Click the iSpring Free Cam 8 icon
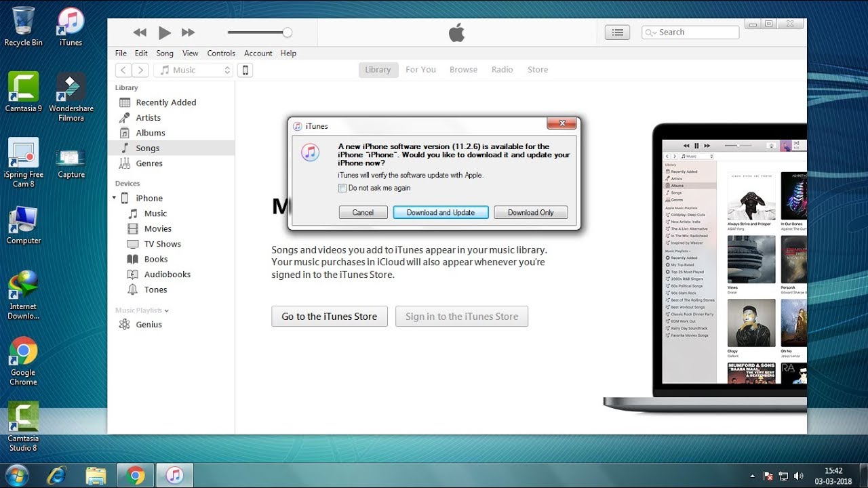Viewport: 868px width, 488px height. (x=23, y=163)
